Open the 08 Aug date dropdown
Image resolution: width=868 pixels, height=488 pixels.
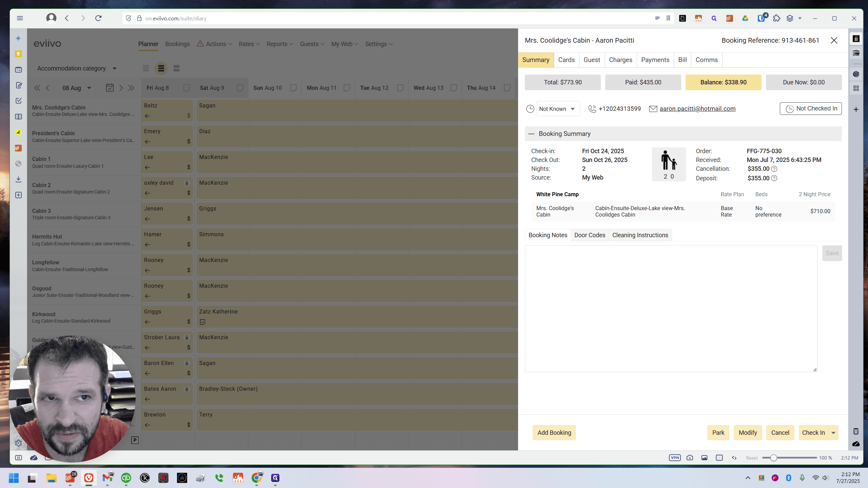point(77,88)
